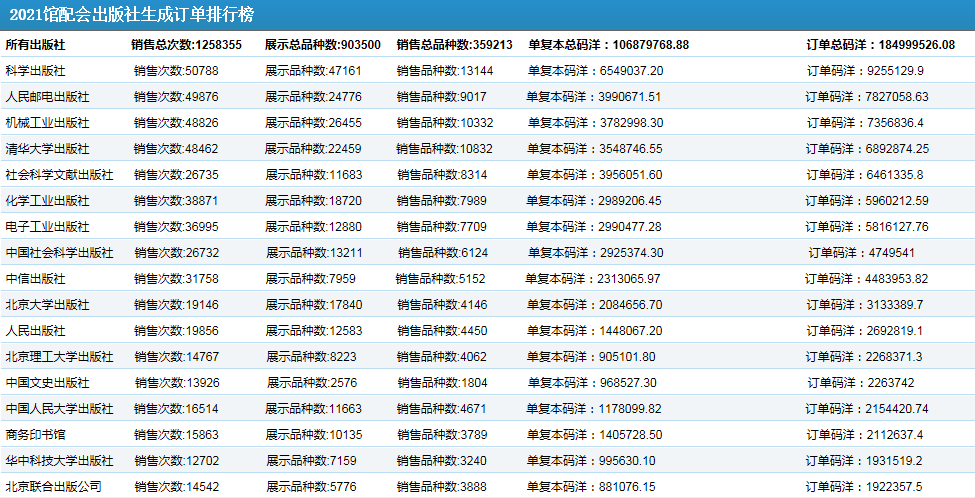Click 电子工业出版社 in the list

point(47,227)
